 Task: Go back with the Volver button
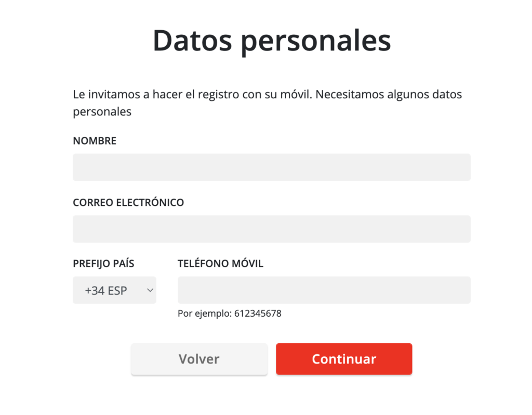pyautogui.click(x=199, y=359)
